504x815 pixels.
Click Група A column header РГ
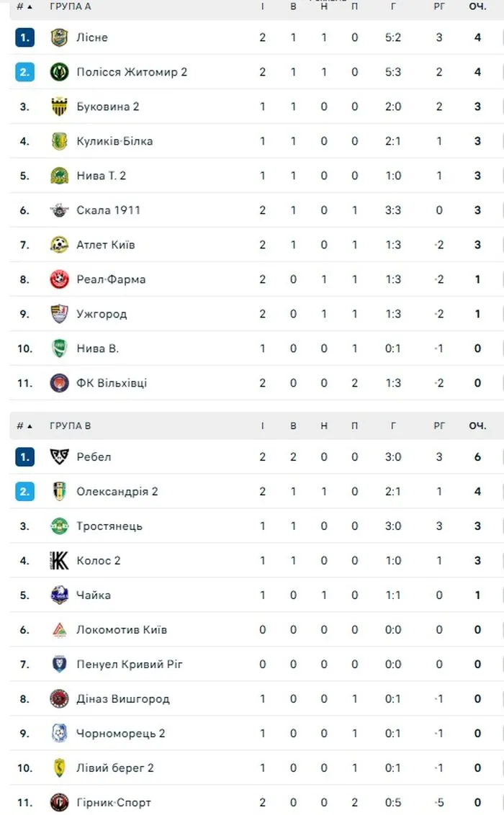pos(439,6)
